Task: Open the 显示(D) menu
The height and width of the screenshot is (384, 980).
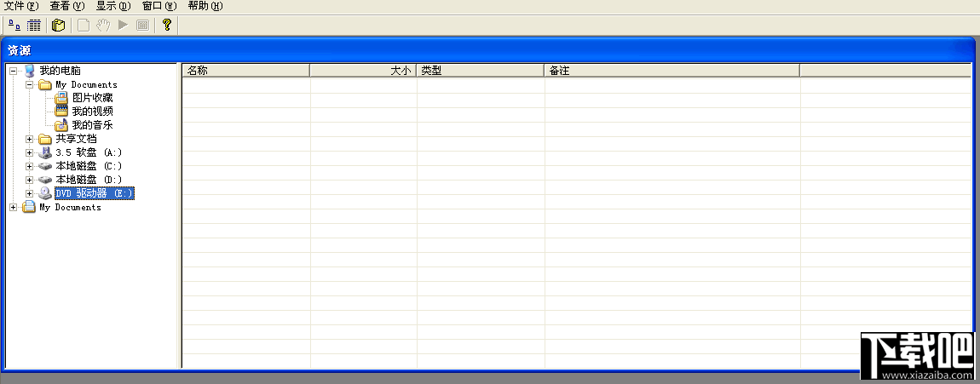Action: pos(113,6)
